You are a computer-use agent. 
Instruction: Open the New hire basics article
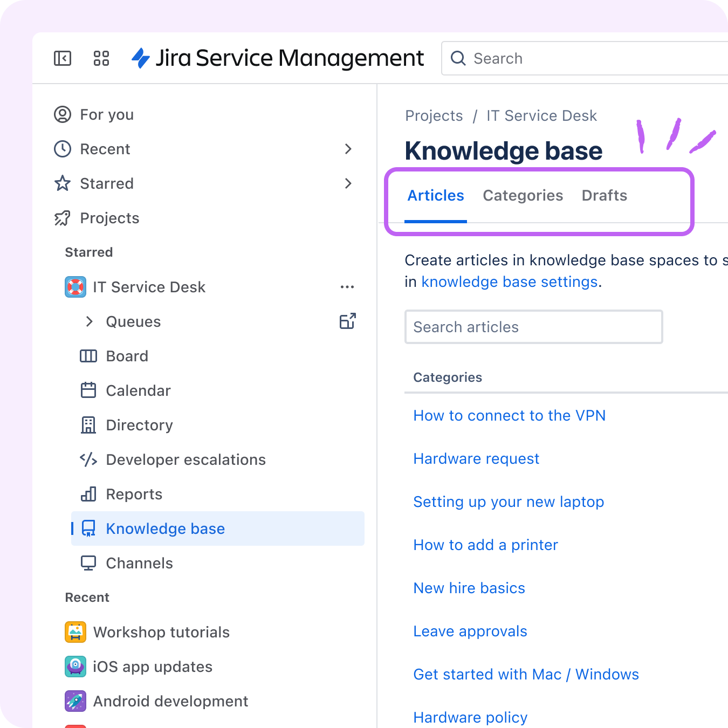(x=469, y=588)
